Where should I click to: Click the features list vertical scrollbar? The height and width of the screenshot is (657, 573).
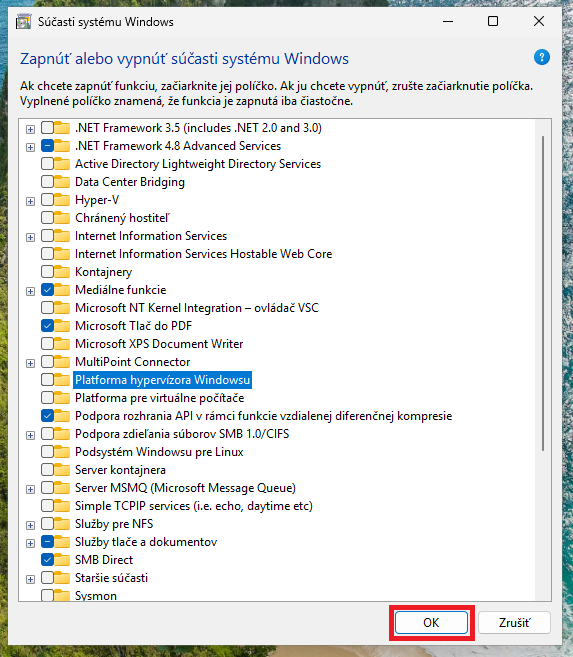[x=543, y=293]
